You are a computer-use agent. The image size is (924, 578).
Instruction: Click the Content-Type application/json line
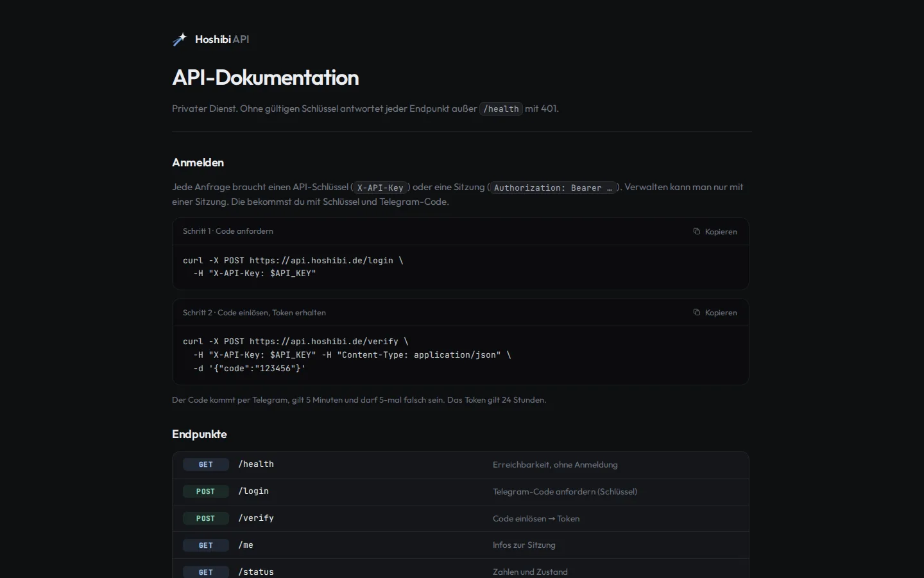[x=352, y=355]
